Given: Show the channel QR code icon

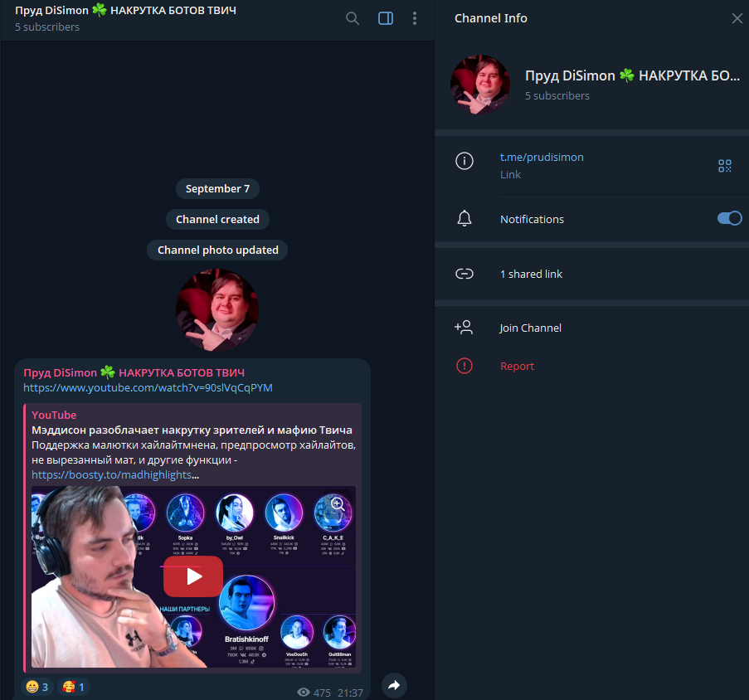Looking at the screenshot, I should coord(725,166).
